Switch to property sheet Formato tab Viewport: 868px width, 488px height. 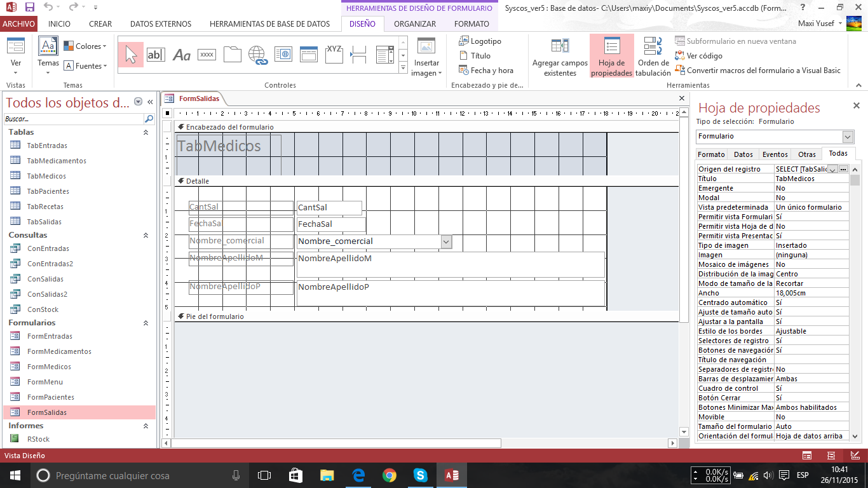(711, 154)
